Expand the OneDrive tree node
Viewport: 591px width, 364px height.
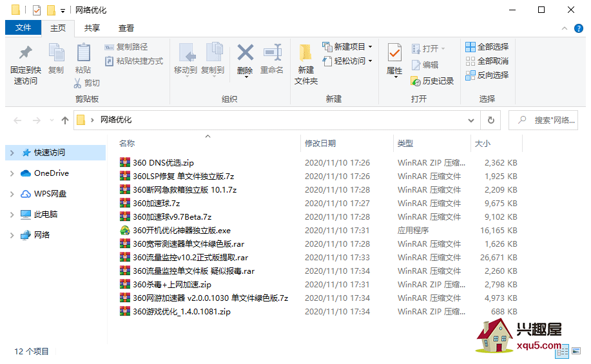pyautogui.click(x=12, y=173)
